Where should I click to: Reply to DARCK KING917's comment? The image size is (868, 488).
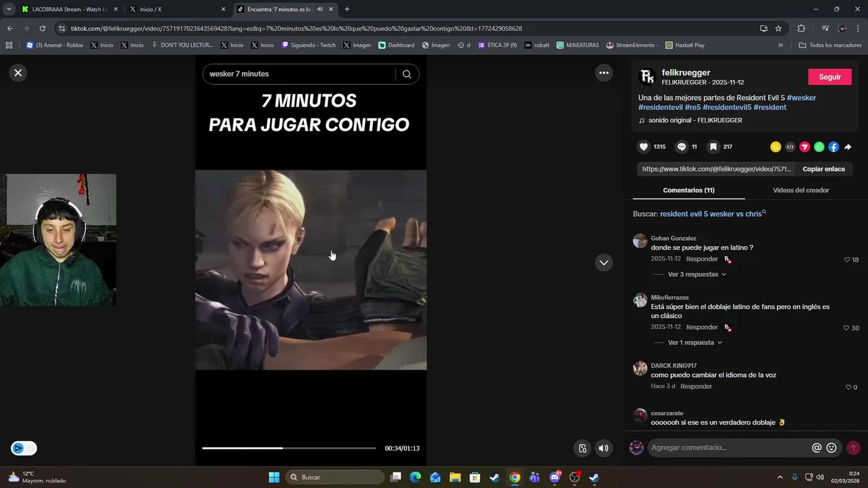pos(696,386)
